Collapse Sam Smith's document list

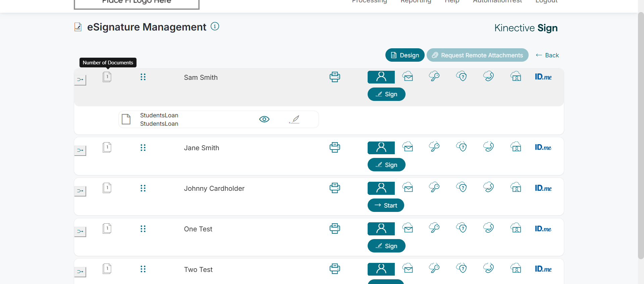coord(80,80)
